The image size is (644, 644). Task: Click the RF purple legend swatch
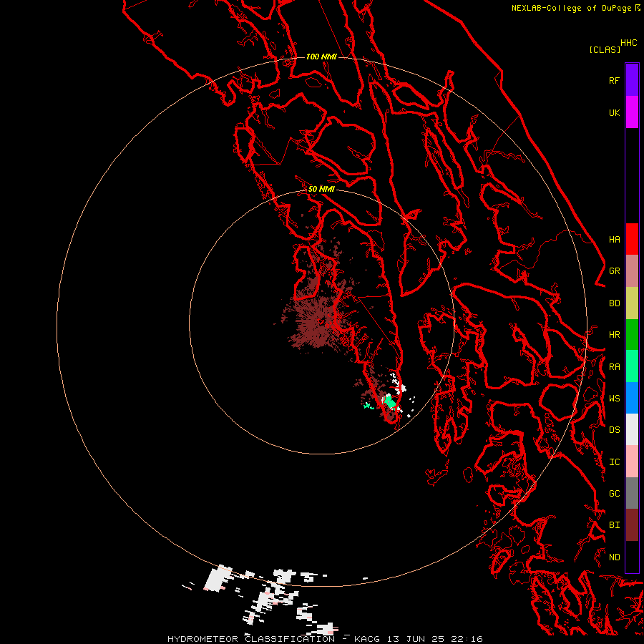click(632, 80)
